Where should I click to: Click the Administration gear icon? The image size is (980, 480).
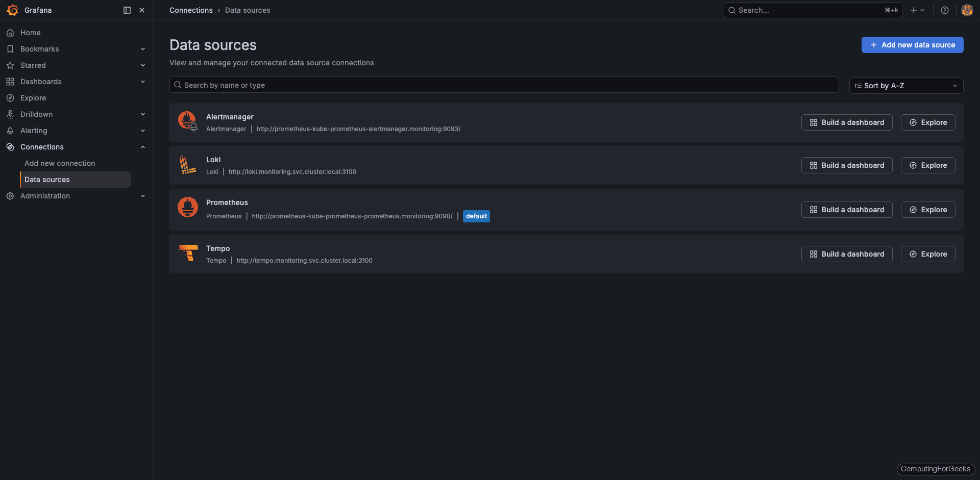pos(10,195)
